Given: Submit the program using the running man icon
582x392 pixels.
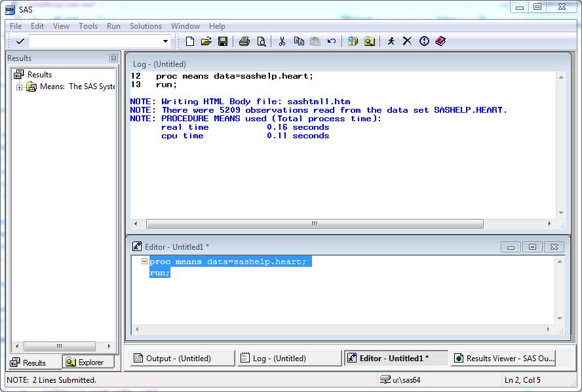Looking at the screenshot, I should click(x=391, y=41).
